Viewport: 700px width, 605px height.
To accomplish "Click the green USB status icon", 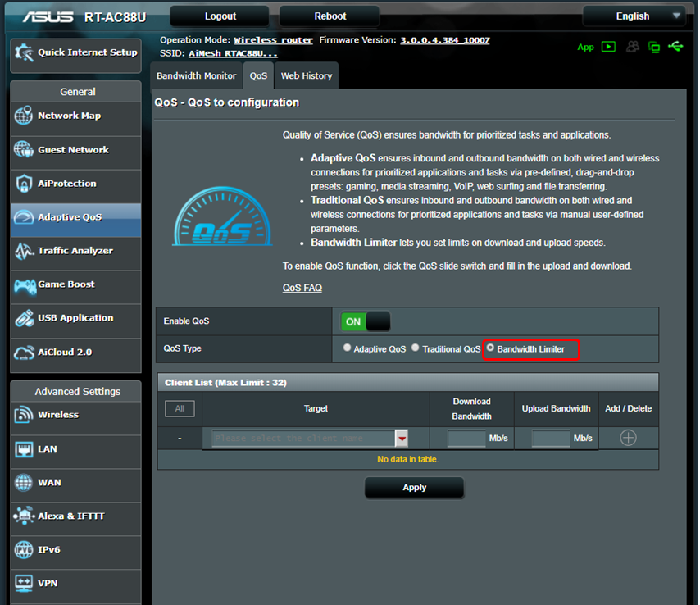I will tap(675, 47).
